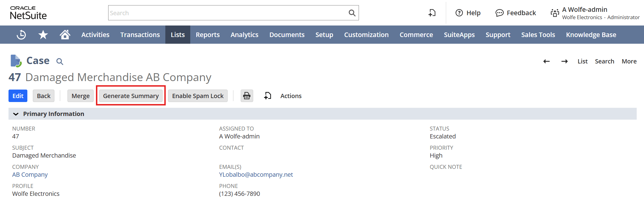Click the search magnifier in the global search bar
The image size is (644, 201).
point(352,13)
